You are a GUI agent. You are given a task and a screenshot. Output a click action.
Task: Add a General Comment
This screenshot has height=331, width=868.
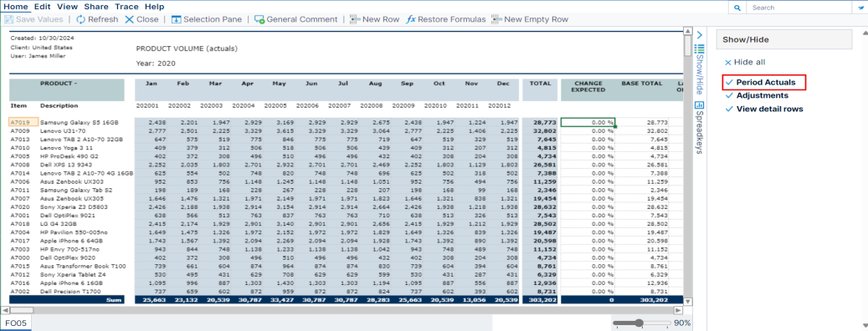[x=295, y=19]
